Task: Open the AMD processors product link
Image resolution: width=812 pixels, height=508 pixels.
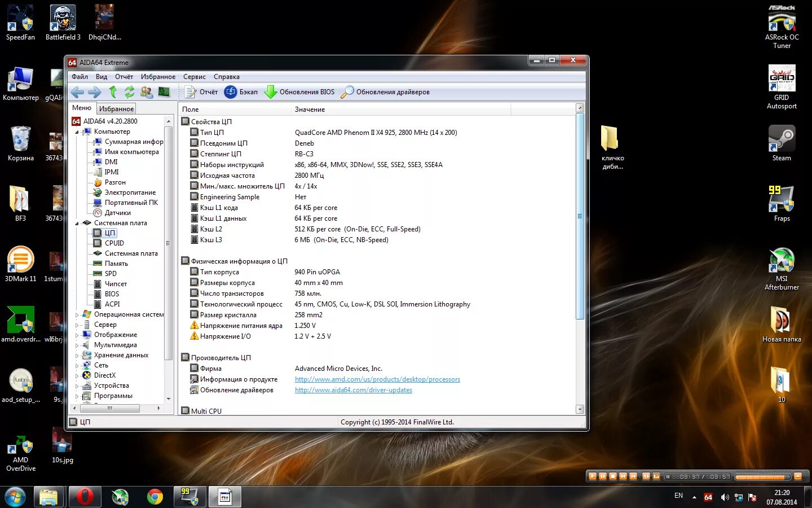Action: point(377,379)
